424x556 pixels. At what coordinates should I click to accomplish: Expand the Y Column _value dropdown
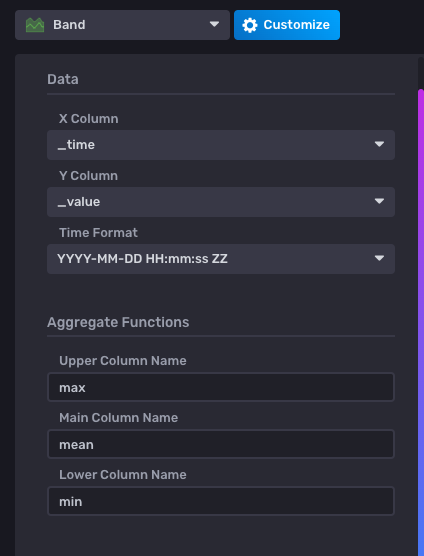pyautogui.click(x=221, y=202)
